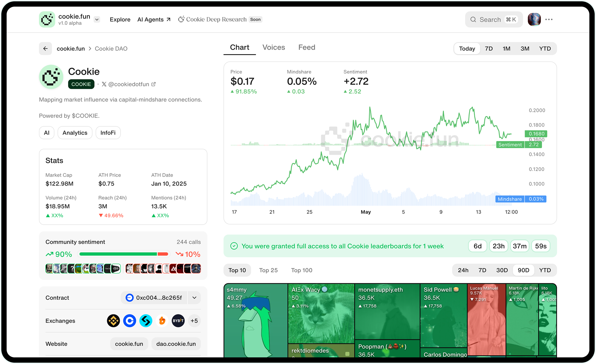596x364 pixels.
Task: Open the three-dot more options menu
Action: [x=549, y=20]
